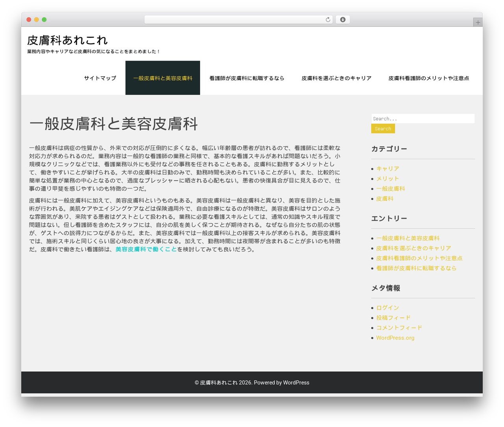Screen dimensions: 504x427
Task: Open the site title 皮膚科あれこれ
Action: point(67,40)
